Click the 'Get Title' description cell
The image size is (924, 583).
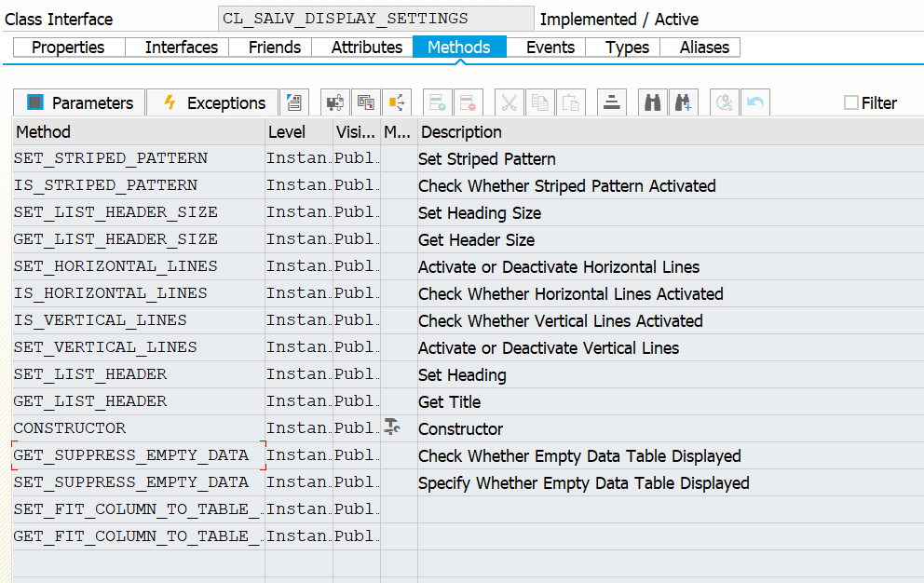tap(671, 402)
